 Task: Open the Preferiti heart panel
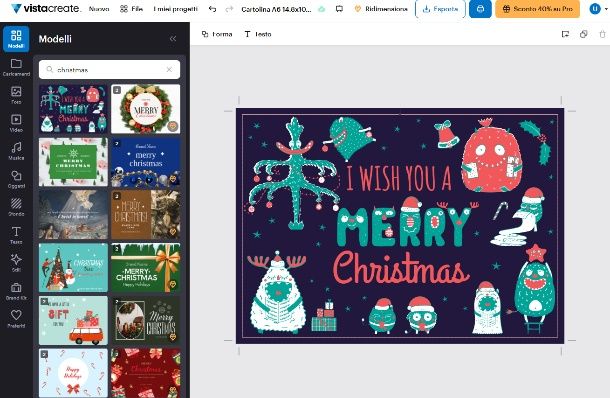point(16,319)
